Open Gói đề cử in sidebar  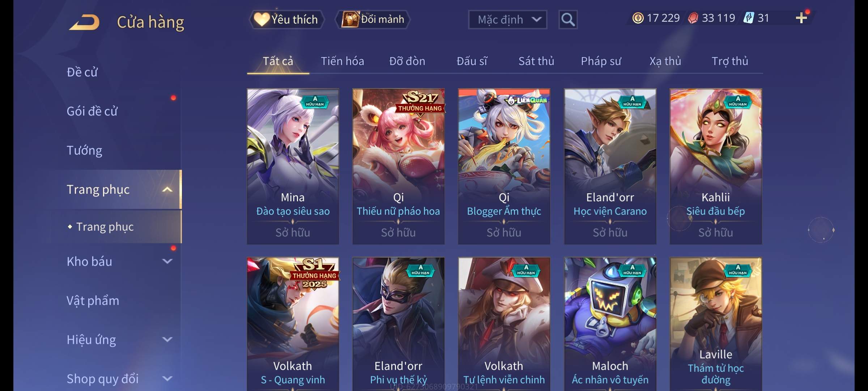click(x=92, y=111)
